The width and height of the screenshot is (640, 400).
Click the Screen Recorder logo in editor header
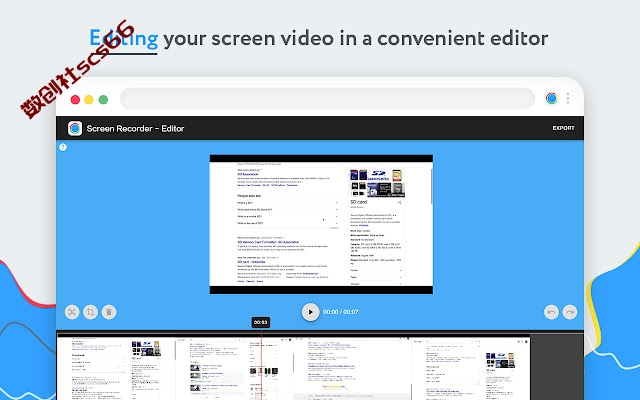point(75,129)
